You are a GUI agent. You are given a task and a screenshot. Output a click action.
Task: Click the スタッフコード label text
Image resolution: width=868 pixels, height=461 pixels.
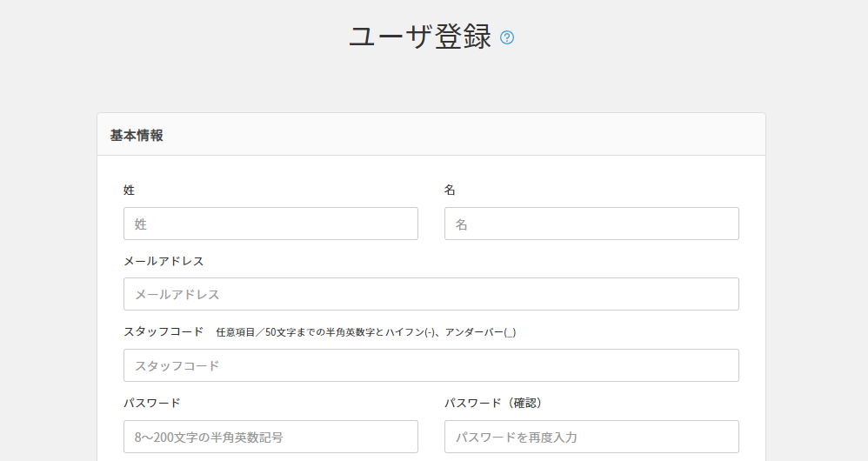[x=164, y=332]
